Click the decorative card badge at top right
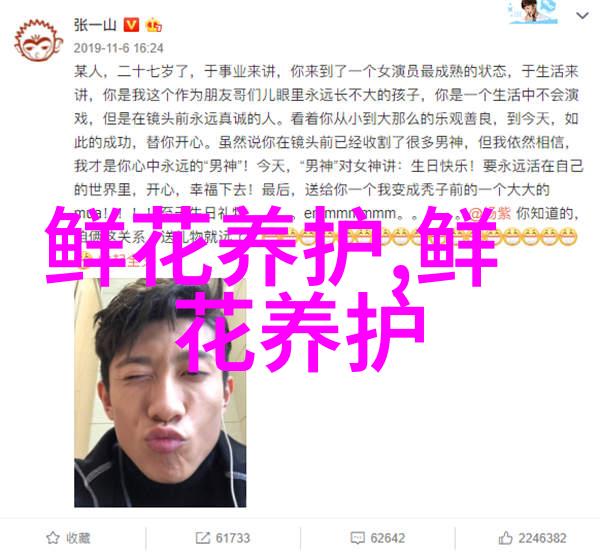 coord(533,11)
